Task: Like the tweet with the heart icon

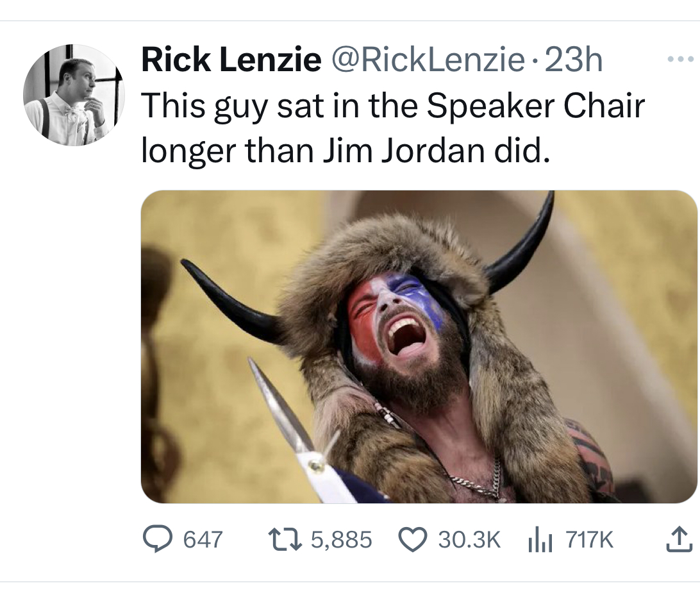Action: click(413, 540)
